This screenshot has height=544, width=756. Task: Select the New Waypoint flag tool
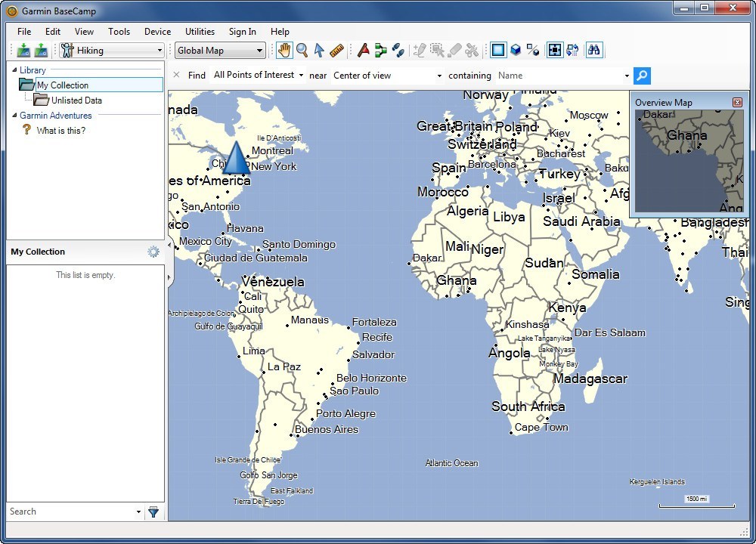[364, 50]
